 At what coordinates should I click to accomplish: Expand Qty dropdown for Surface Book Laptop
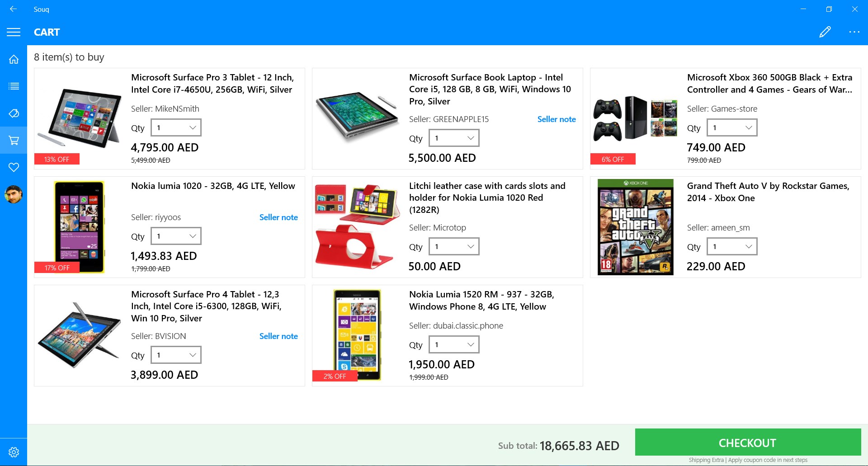click(x=454, y=138)
